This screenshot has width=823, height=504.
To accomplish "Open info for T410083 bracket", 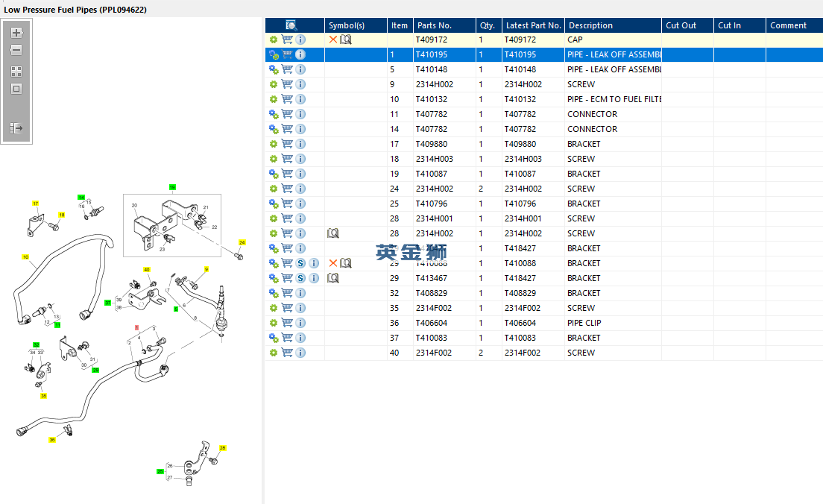I will coord(300,338).
